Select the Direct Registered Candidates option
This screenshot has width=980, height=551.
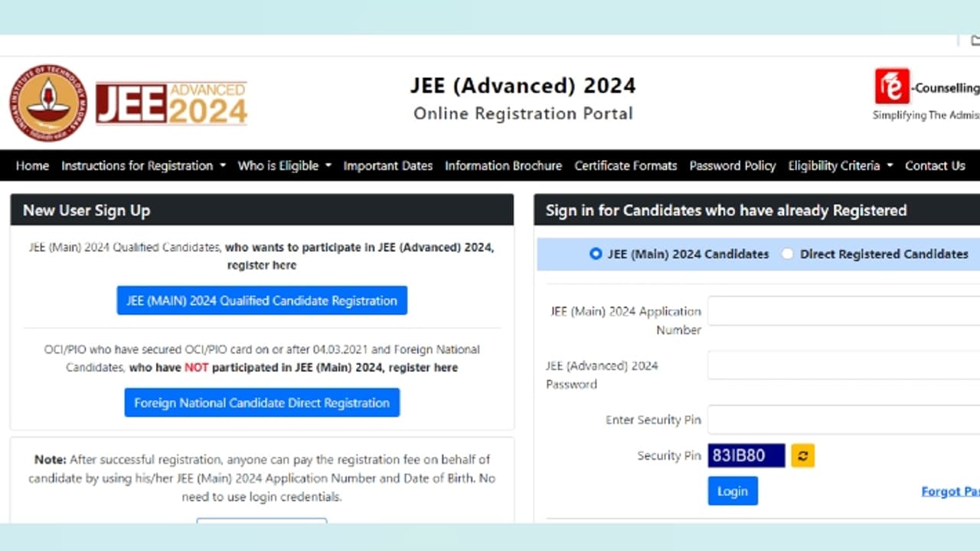[x=788, y=253]
